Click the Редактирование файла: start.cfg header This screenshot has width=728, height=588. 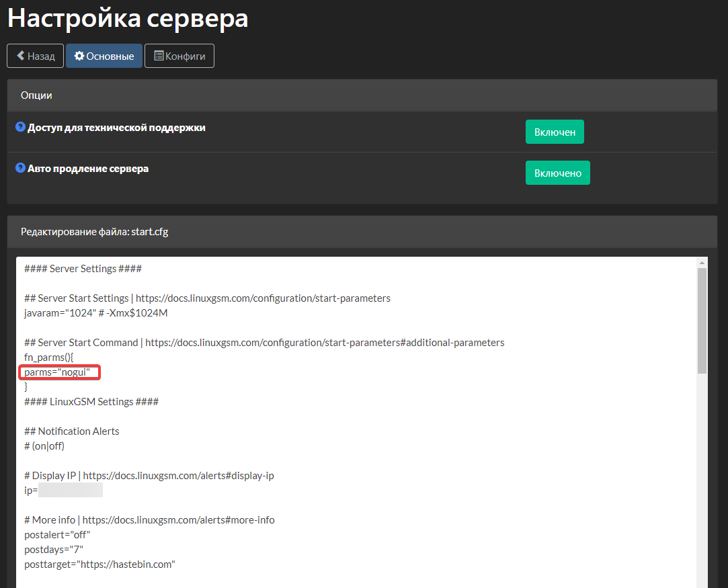(x=362, y=232)
